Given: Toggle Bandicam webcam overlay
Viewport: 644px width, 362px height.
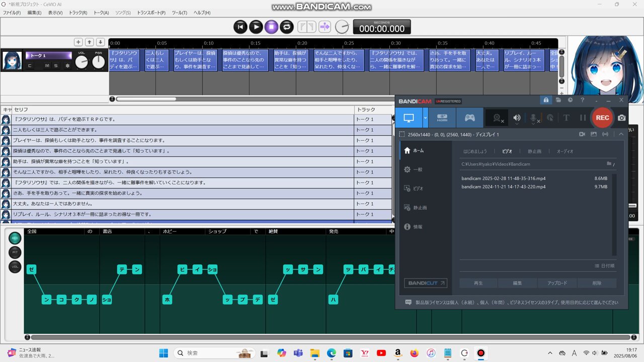Looking at the screenshot, I should click(x=497, y=118).
